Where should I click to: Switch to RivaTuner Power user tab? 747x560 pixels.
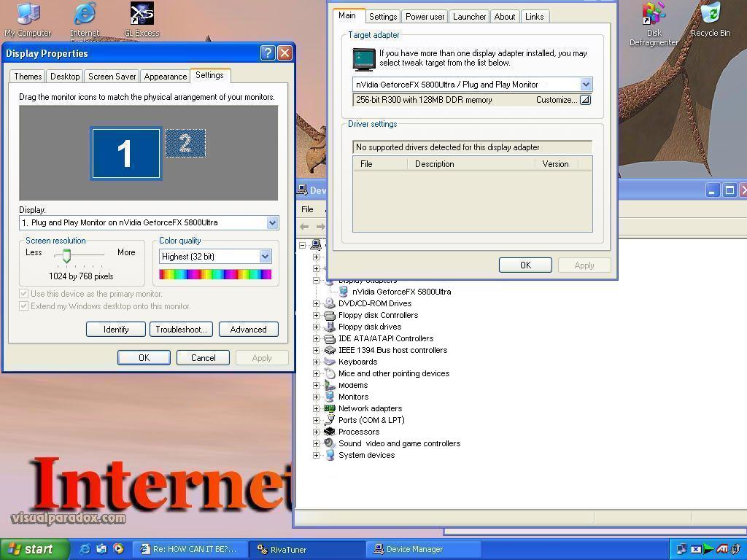click(425, 17)
